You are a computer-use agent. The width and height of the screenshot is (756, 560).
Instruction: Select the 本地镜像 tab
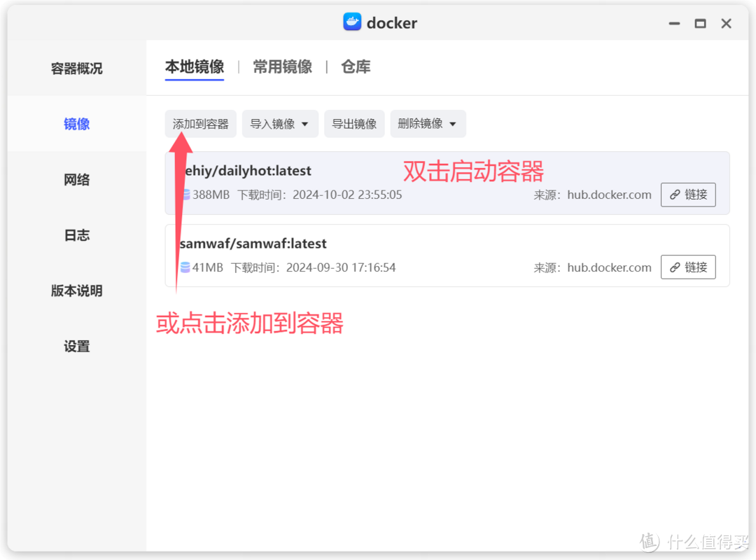click(x=194, y=66)
